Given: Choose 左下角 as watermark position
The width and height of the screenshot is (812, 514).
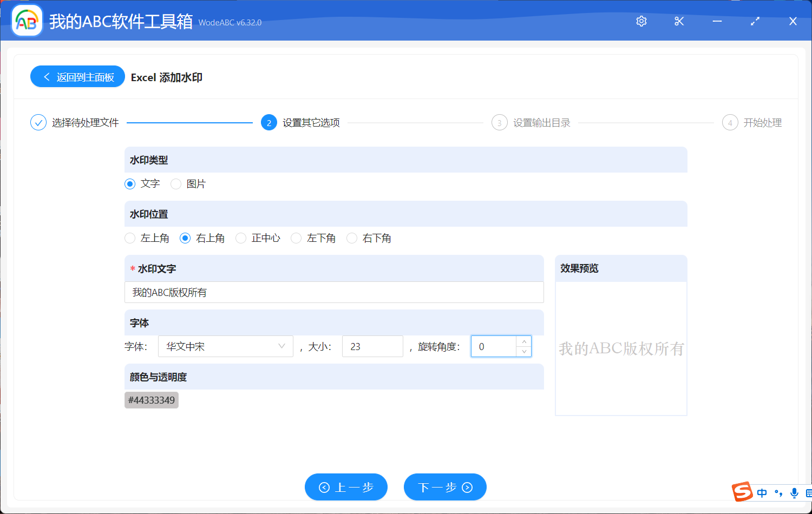Looking at the screenshot, I should pyautogui.click(x=296, y=238).
